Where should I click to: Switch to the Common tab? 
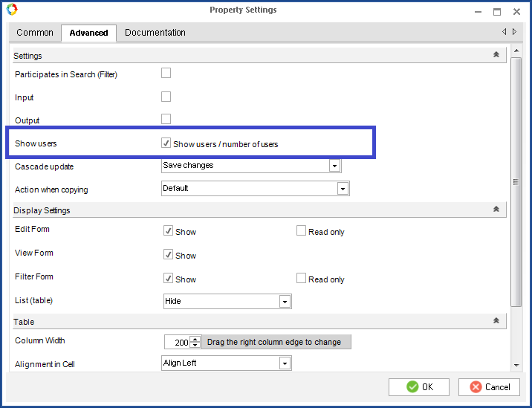pos(35,33)
